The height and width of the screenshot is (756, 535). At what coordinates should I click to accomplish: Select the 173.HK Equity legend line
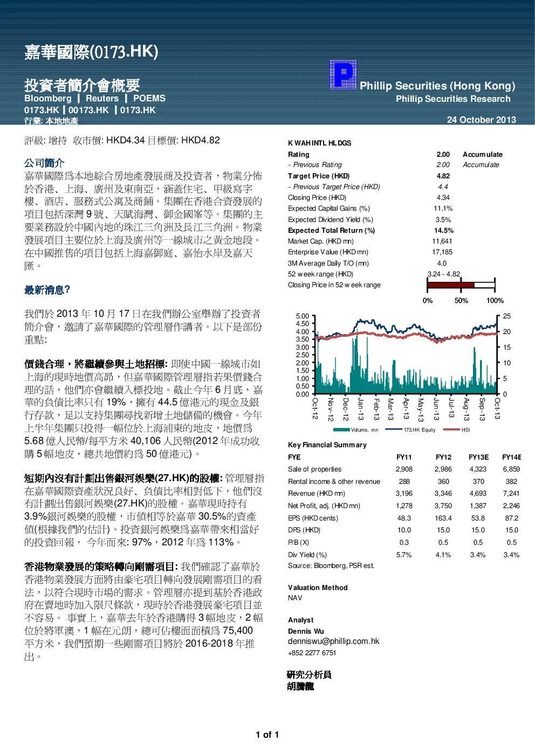pos(394,430)
